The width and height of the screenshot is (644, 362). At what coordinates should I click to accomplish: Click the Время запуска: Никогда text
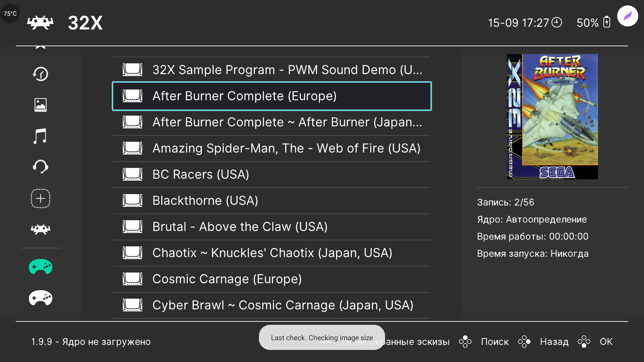(533, 253)
